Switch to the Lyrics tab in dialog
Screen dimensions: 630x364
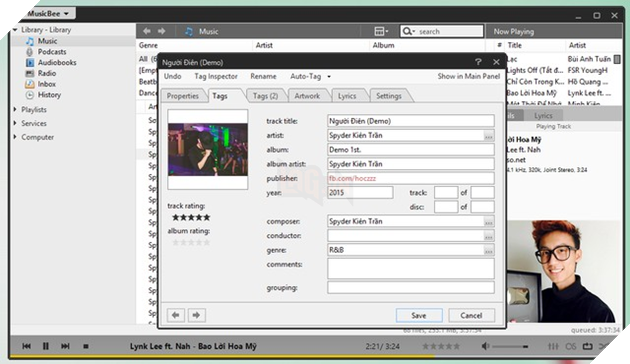tap(347, 96)
